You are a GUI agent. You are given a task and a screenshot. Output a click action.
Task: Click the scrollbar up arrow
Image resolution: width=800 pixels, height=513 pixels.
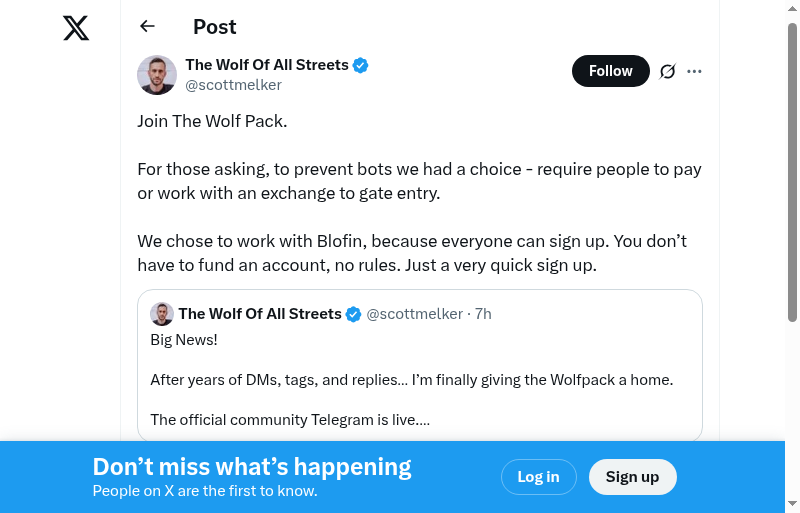(793, 8)
